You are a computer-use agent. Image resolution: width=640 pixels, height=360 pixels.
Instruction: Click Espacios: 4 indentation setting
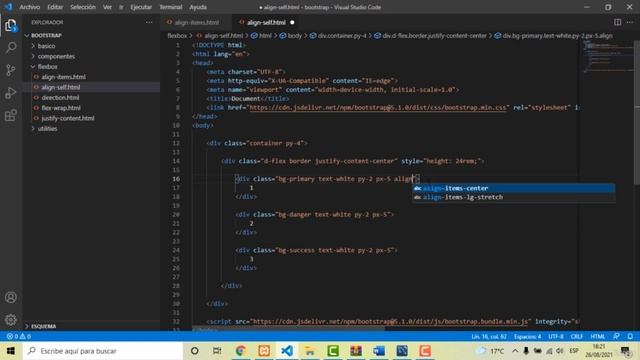527,336
